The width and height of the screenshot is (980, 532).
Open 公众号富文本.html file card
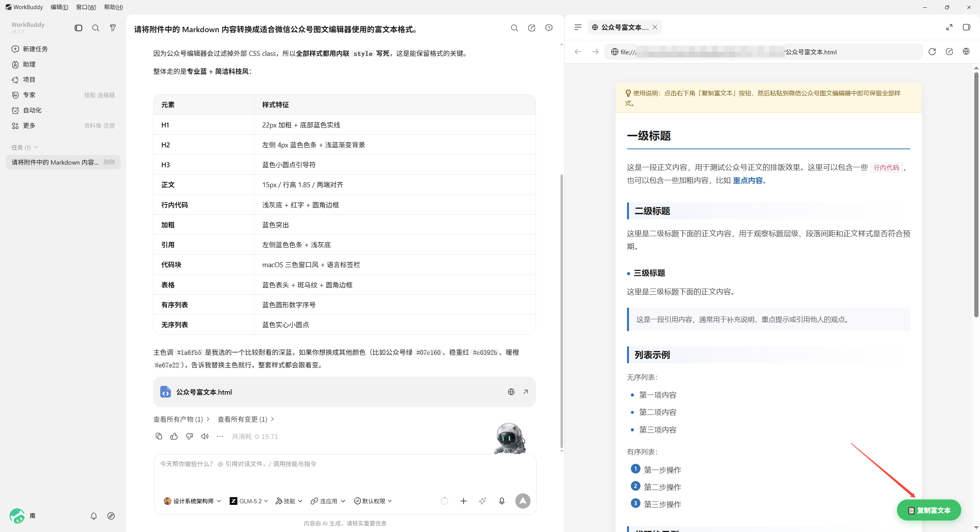[344, 392]
